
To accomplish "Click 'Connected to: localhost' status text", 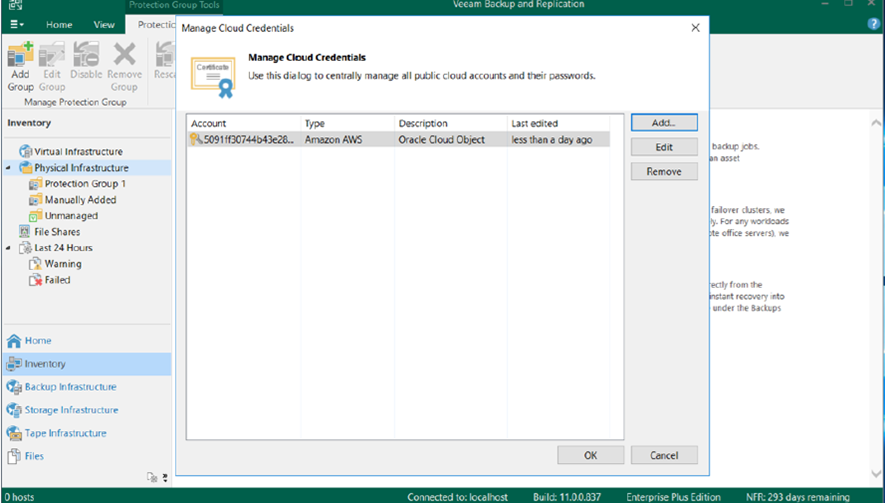I will click(457, 497).
